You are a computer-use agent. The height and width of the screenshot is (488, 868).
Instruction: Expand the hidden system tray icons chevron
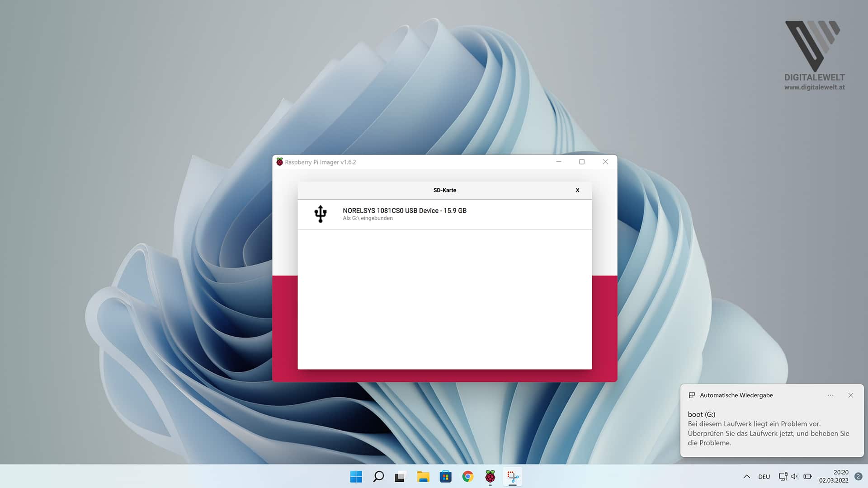pos(747,477)
